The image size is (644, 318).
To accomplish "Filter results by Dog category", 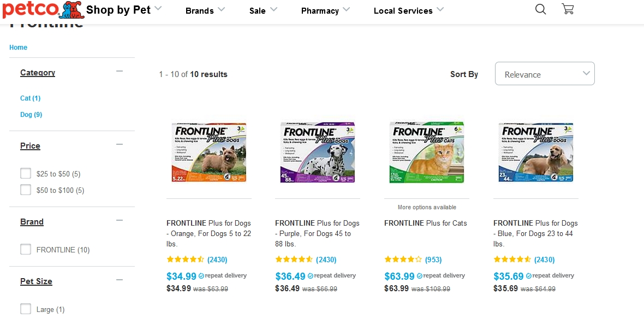I will pyautogui.click(x=31, y=114).
